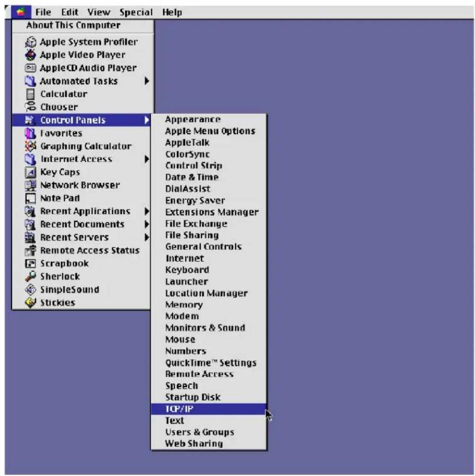This screenshot has height=476, width=475.
Task: Click the Network Browser icon
Action: 30,185
